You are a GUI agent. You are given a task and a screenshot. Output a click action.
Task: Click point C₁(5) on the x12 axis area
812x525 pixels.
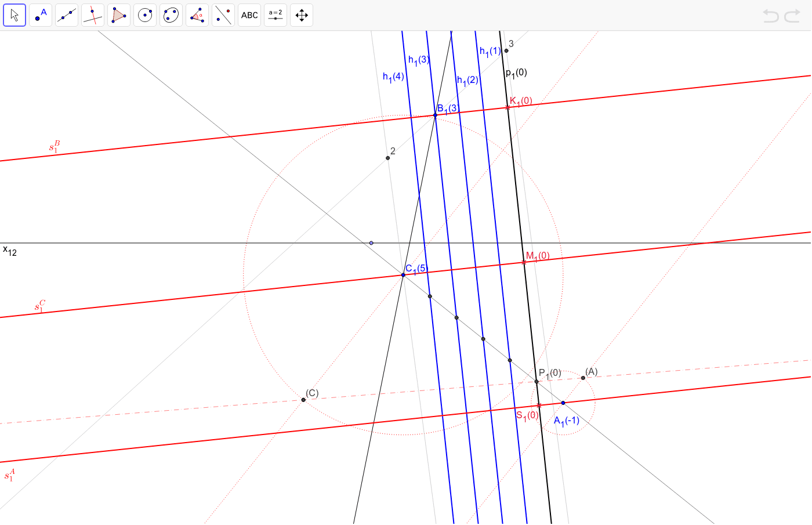point(403,274)
